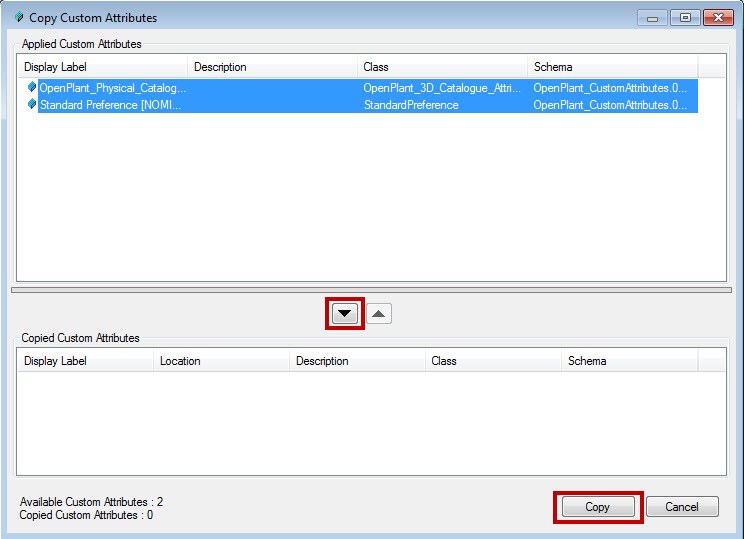This screenshot has width=744, height=539.
Task: Click the applied list Schema column header
Action: 612,67
